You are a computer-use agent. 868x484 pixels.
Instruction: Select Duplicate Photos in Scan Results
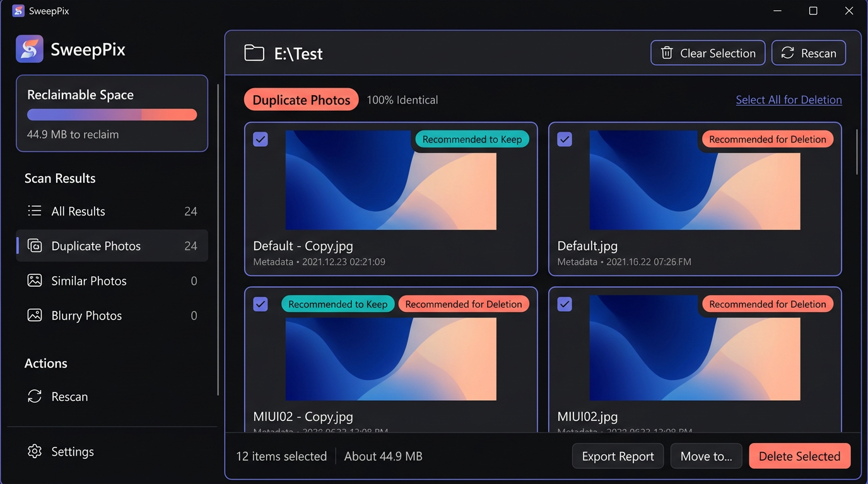[112, 246]
